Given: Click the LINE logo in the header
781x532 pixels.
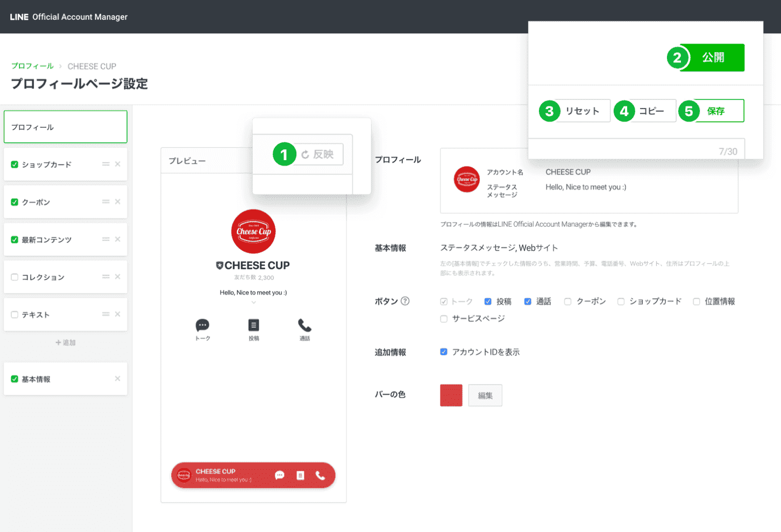Looking at the screenshot, I should click(x=19, y=17).
